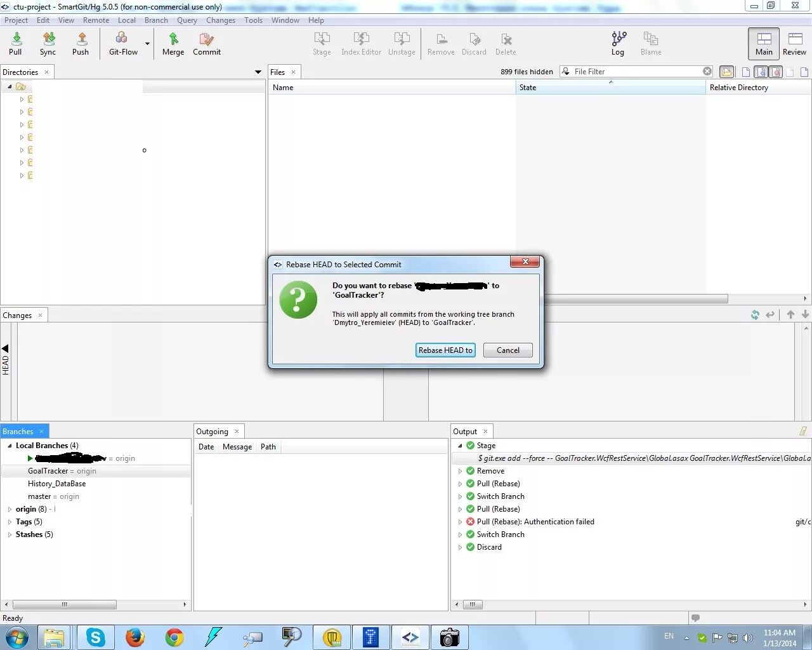Screen dimensions: 812x650
Task: Expand the Stashes (5) node
Action: (x=10, y=534)
